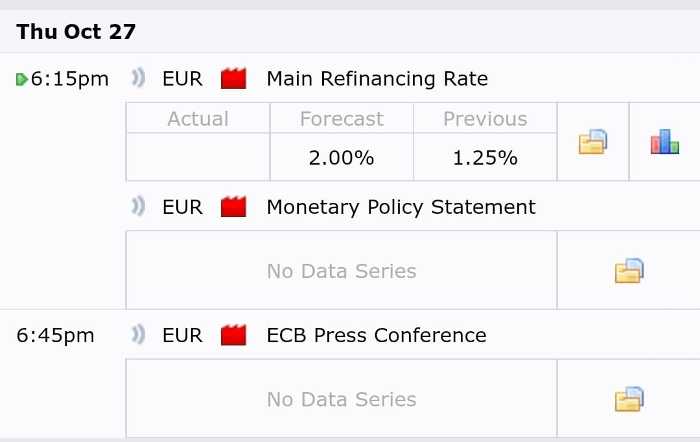Click green arrow next to 6:15pm
This screenshot has width=700, height=442.
(x=21, y=79)
